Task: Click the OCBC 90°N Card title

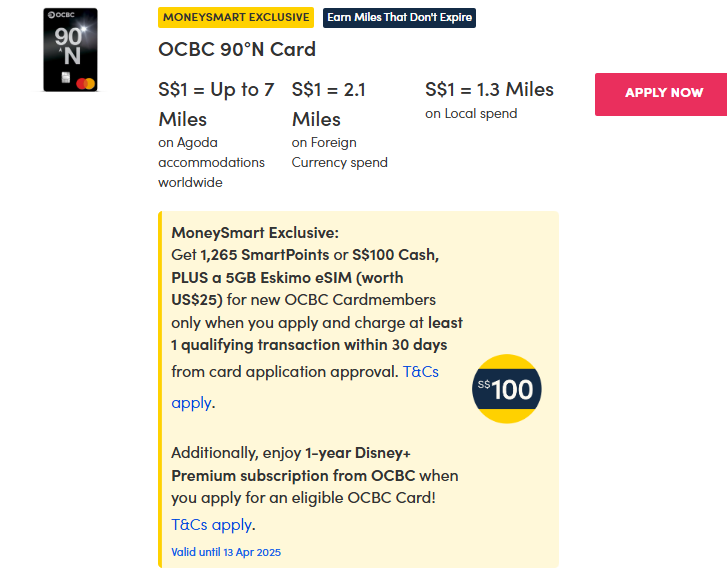Action: [x=237, y=49]
